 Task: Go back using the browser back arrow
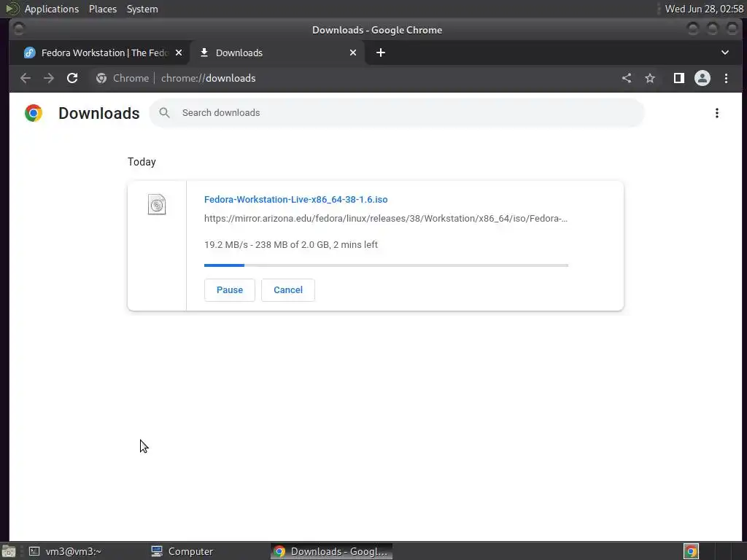pyautogui.click(x=26, y=78)
